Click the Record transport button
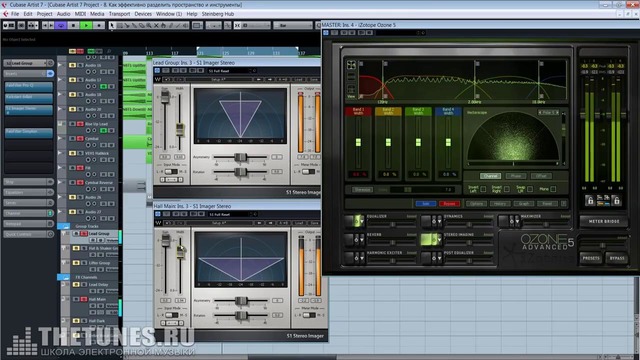Viewport: 640px width, 360px height. (99, 25)
